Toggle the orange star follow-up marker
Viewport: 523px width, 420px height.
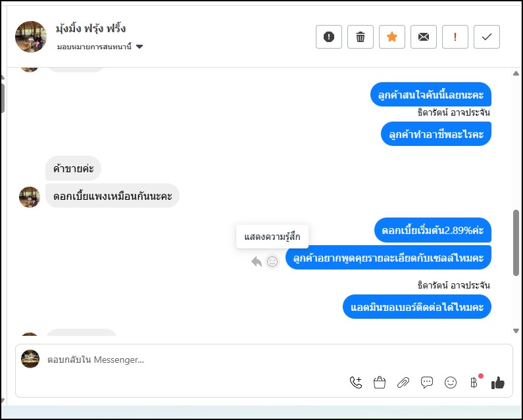(x=392, y=37)
